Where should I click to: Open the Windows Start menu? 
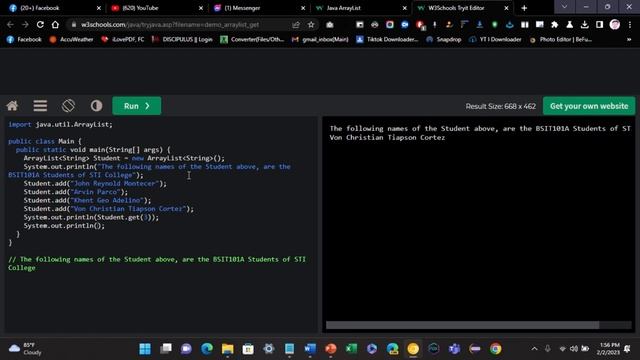click(x=145, y=349)
